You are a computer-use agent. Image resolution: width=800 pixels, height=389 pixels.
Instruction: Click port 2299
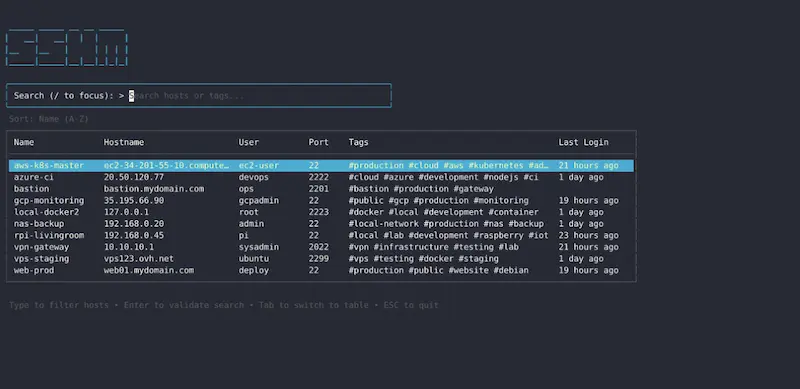pos(318,258)
